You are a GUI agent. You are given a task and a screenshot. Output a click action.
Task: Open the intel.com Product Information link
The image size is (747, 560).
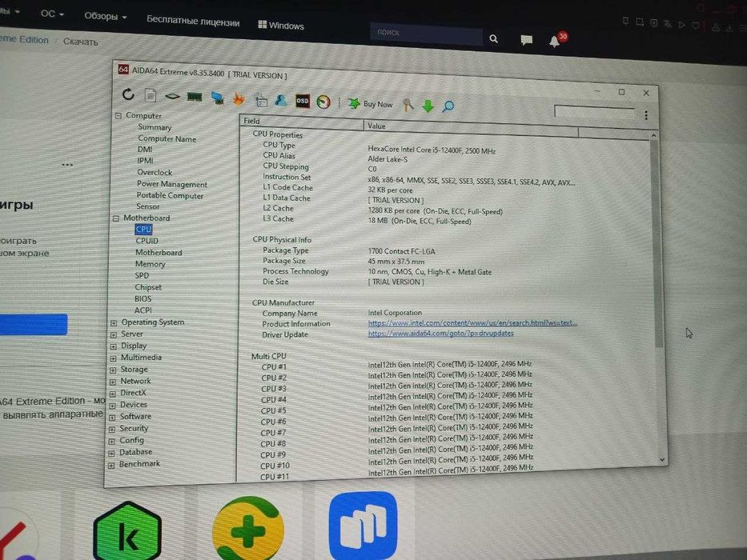click(472, 323)
